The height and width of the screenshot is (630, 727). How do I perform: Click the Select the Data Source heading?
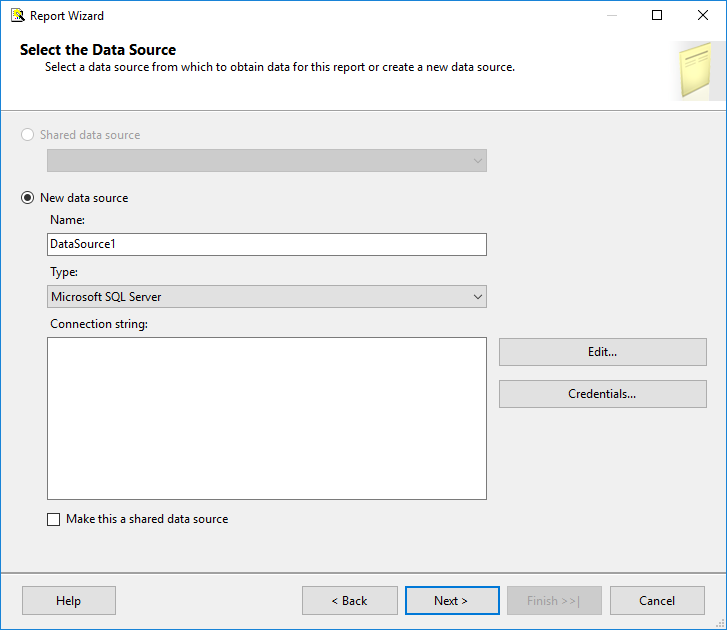pyautogui.click(x=98, y=50)
